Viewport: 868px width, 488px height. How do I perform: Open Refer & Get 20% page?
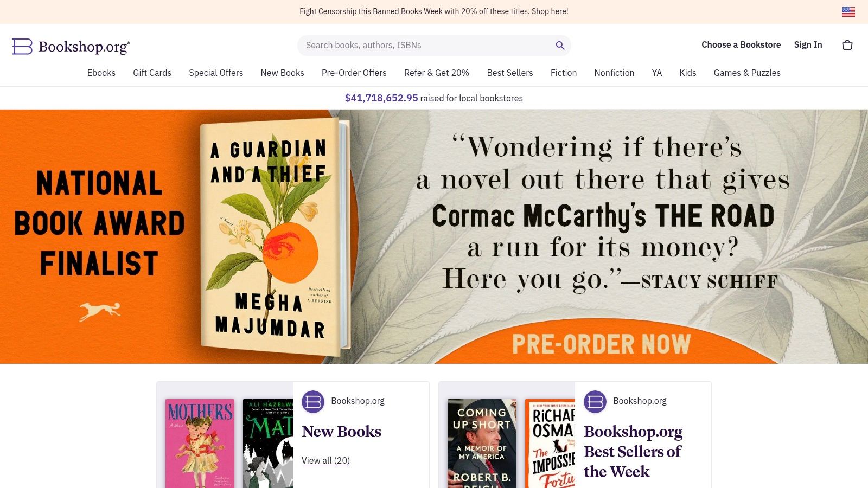pos(437,73)
